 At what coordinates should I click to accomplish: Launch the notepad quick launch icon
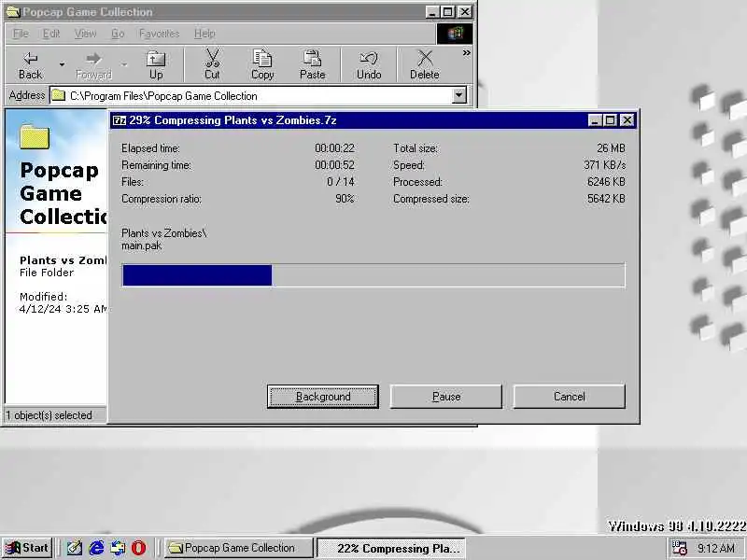(74, 548)
